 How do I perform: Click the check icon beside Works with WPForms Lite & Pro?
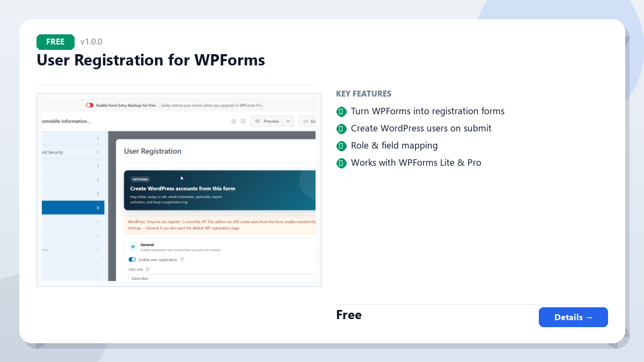pos(341,163)
